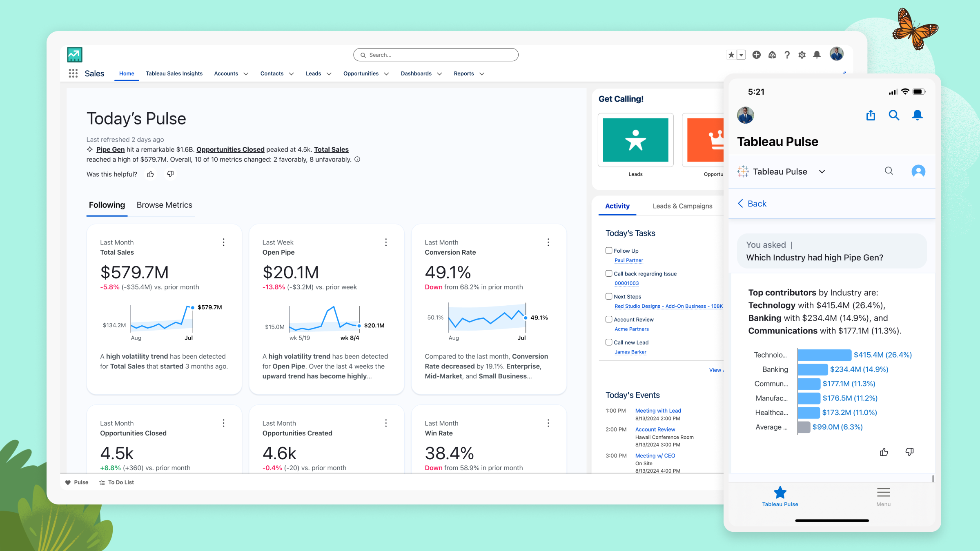The height and width of the screenshot is (551, 980).
Task: Check the Follow Up task checkbox
Action: [x=609, y=250]
